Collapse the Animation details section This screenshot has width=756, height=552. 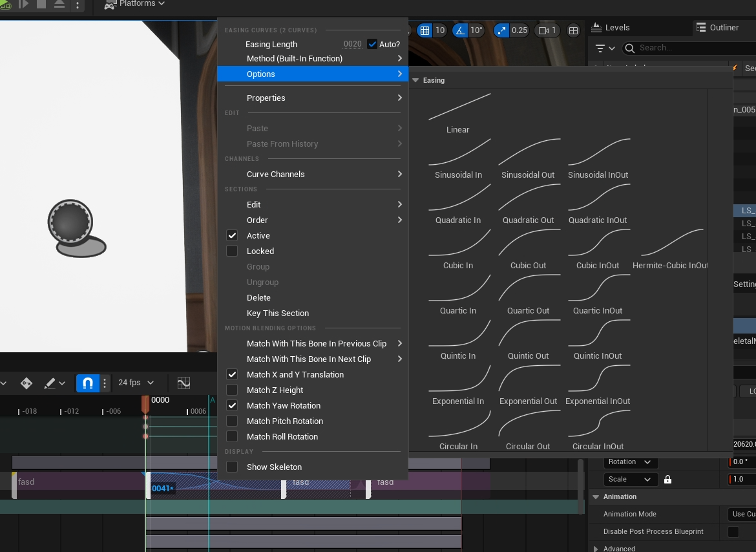[596, 496]
